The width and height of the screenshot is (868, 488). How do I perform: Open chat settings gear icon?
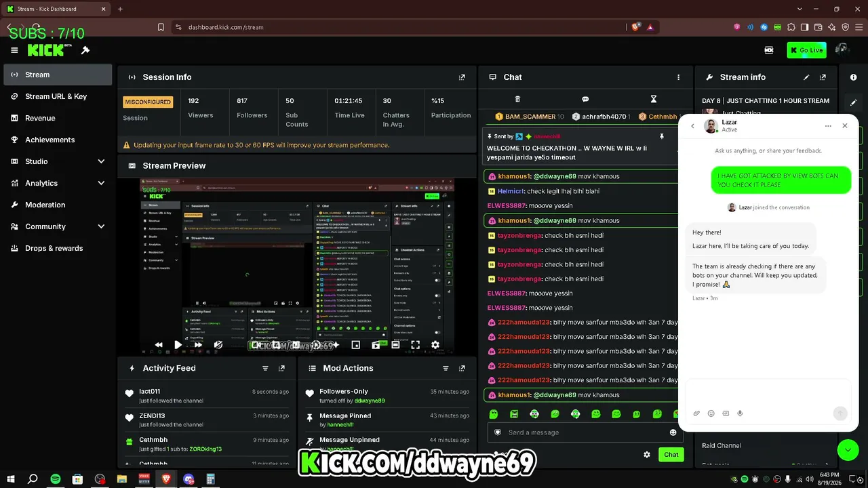coord(647,454)
